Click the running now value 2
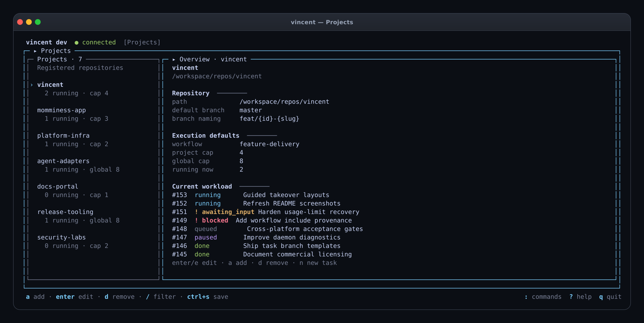 (x=241, y=170)
